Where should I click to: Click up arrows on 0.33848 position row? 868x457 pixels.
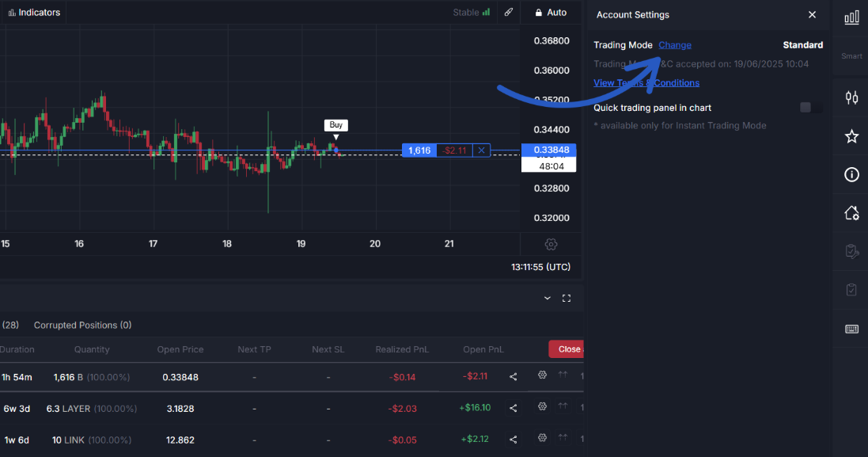coord(563,375)
